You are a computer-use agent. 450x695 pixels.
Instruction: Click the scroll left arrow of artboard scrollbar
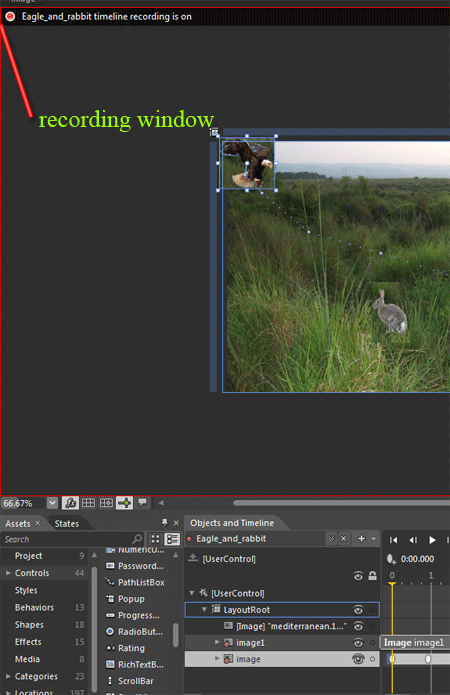point(161,503)
